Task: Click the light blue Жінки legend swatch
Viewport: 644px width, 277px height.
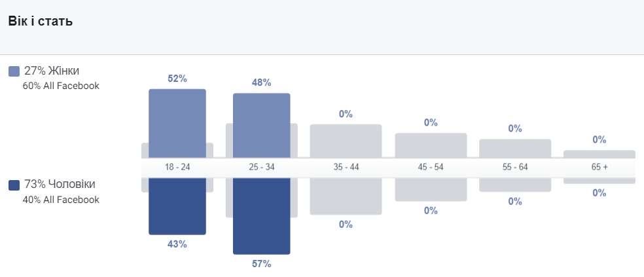Action: pos(14,71)
